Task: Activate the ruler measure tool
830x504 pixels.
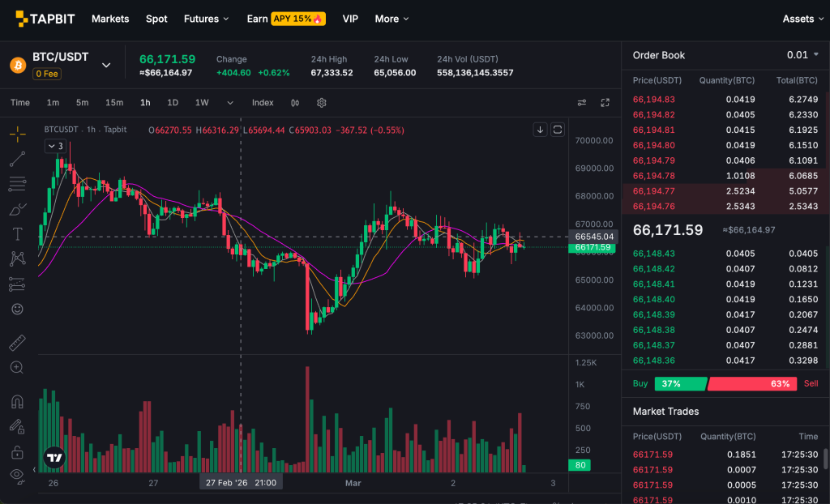Action: coord(17,343)
